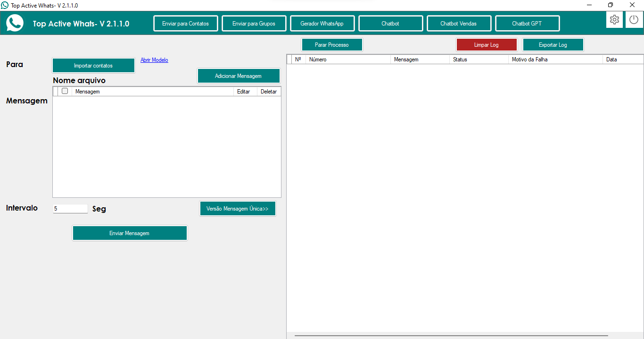Open the Abrir Modelo link
This screenshot has height=339, width=644.
pyautogui.click(x=154, y=60)
